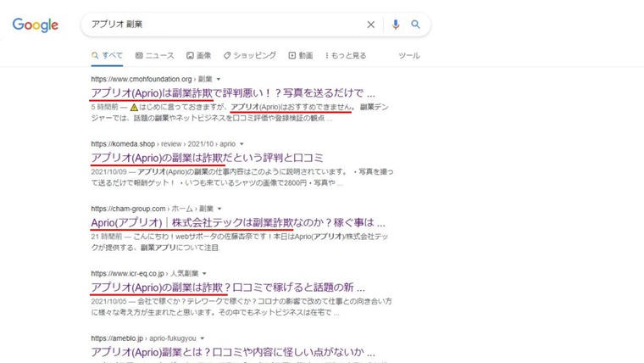Switch to the ニュース tab

(x=155, y=55)
